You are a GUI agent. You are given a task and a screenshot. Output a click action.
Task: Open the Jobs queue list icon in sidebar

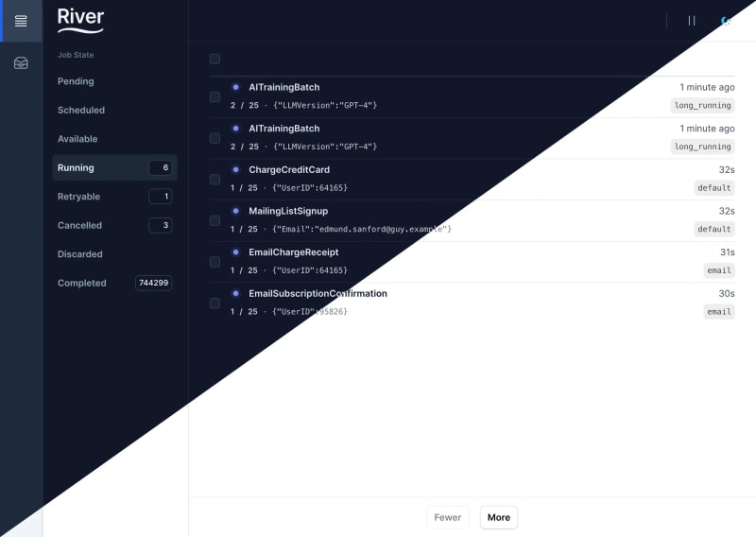point(21,21)
